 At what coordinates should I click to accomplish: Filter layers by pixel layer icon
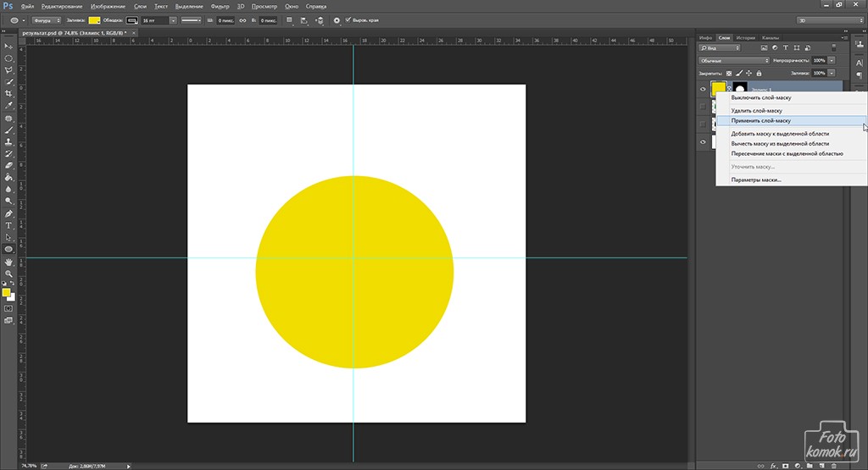coord(764,48)
